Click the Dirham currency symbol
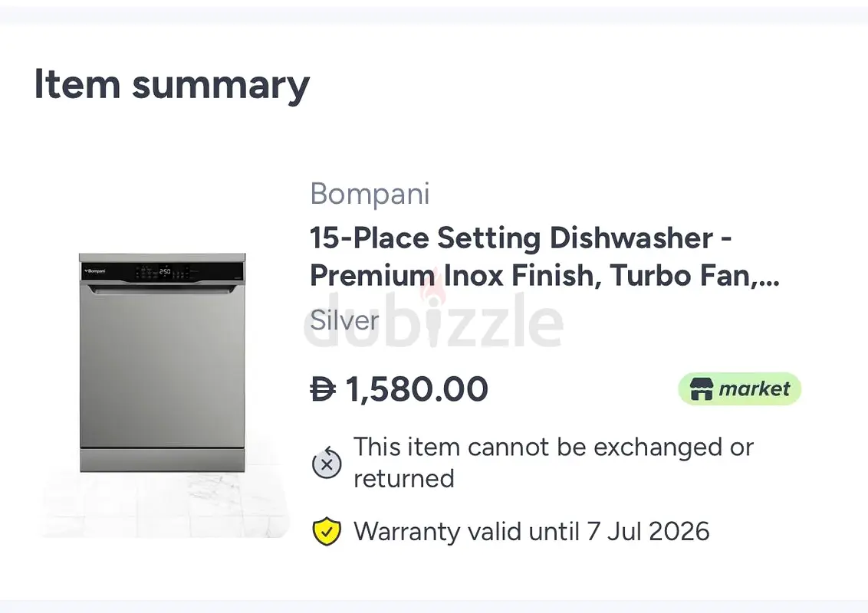Screen dimensions: 868x613 point(323,389)
